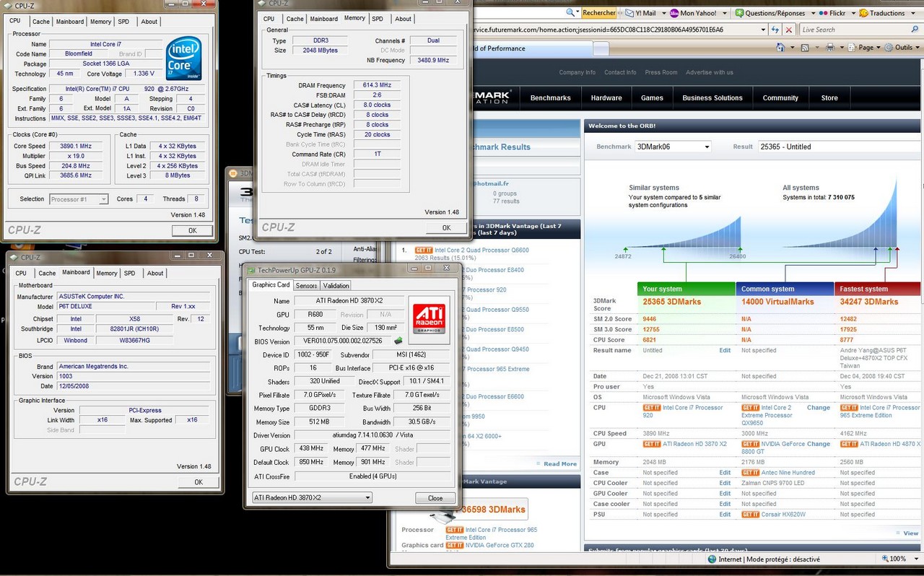This screenshot has height=576, width=924.
Task: Click the Intel Core i7 logo in CPU-Z
Action: coord(183,59)
